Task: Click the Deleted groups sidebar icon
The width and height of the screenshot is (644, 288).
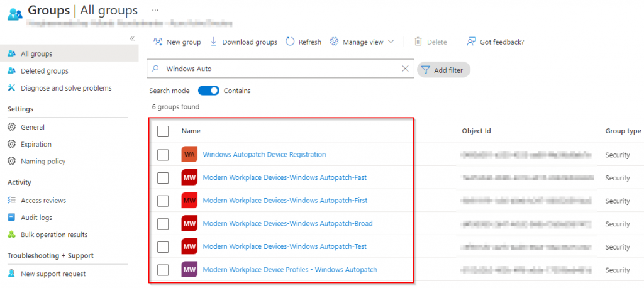Action: pyautogui.click(x=11, y=71)
